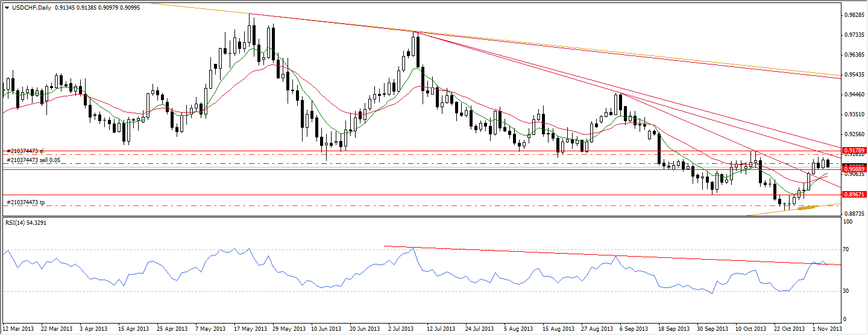This screenshot has width=868, height=335.
Task: Click the red 0.90889 price tag
Action: click(x=854, y=169)
